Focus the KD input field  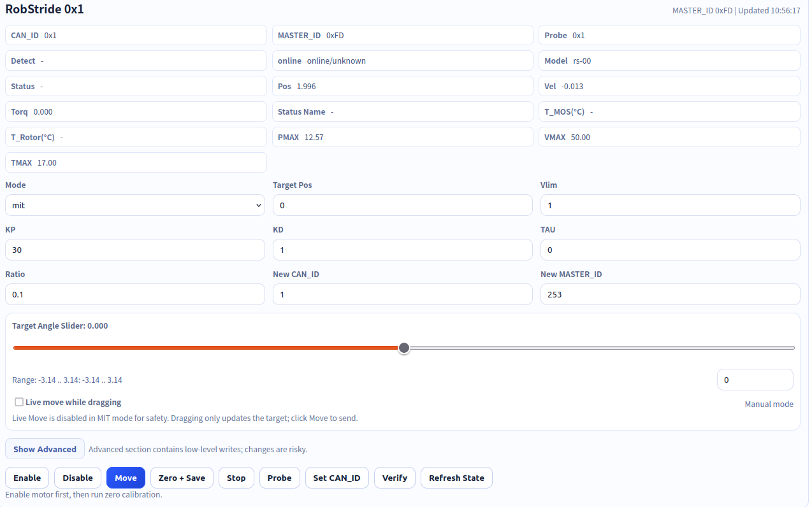[x=403, y=250]
